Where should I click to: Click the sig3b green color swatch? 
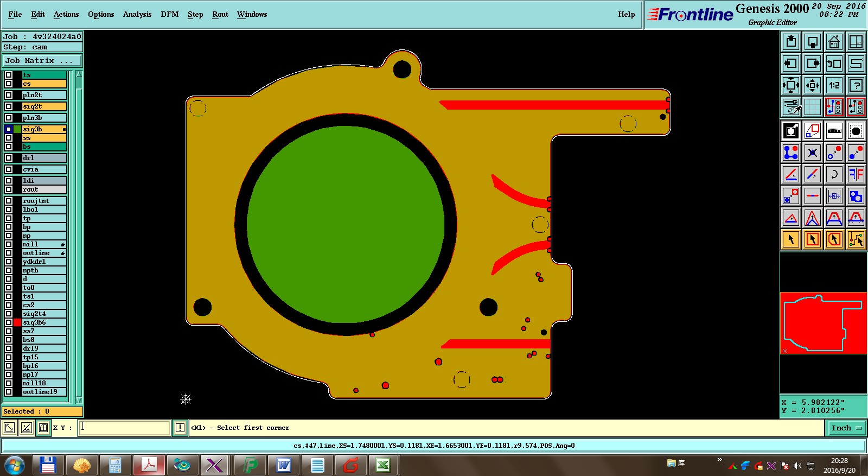18,129
